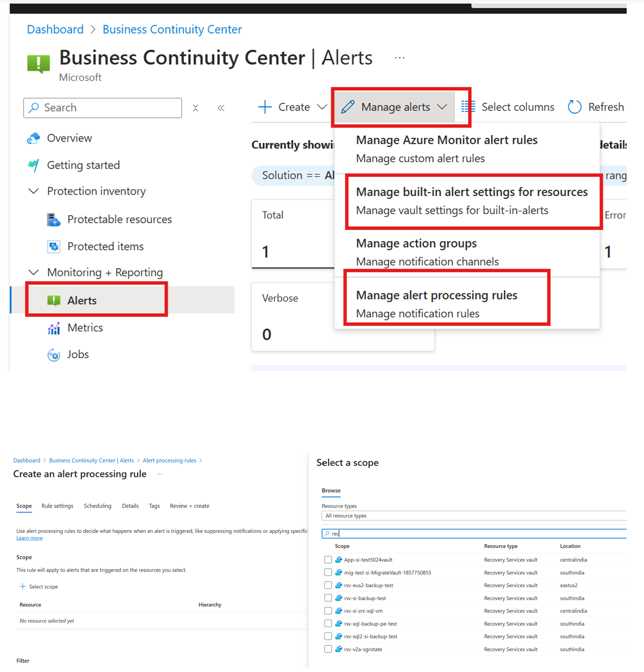Viewport: 644px width, 672px height.
Task: Check the rsv-v2a-sgrotate checkbox
Action: [x=328, y=649]
